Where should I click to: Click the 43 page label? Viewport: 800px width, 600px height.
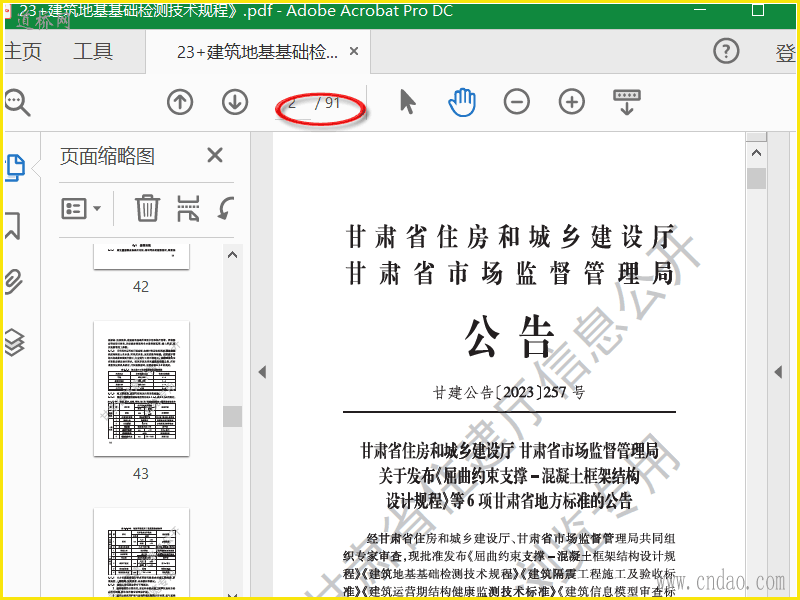[x=141, y=474]
